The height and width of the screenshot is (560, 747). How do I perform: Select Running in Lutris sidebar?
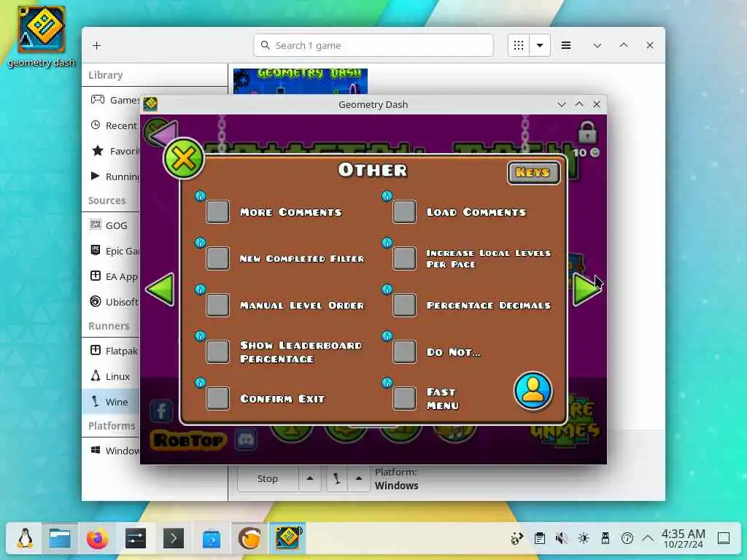[x=111, y=176]
